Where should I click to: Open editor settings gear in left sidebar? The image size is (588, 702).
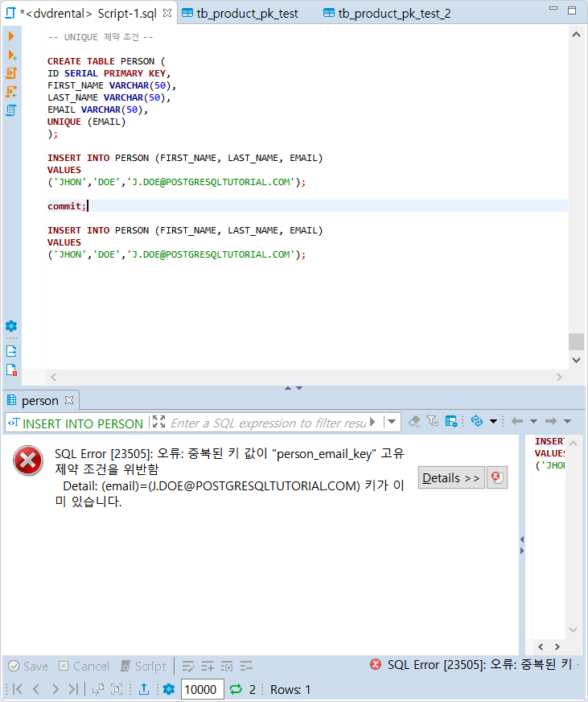click(x=11, y=326)
